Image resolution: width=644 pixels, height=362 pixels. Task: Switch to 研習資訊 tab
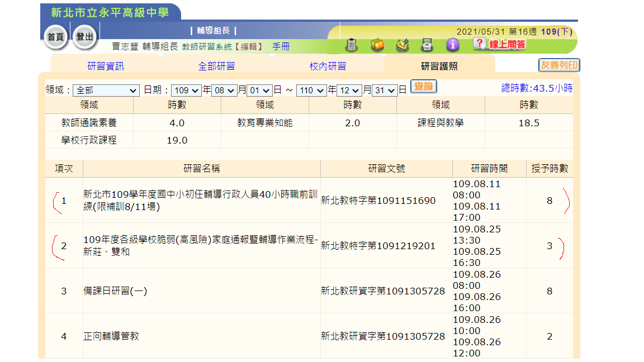[x=106, y=66]
